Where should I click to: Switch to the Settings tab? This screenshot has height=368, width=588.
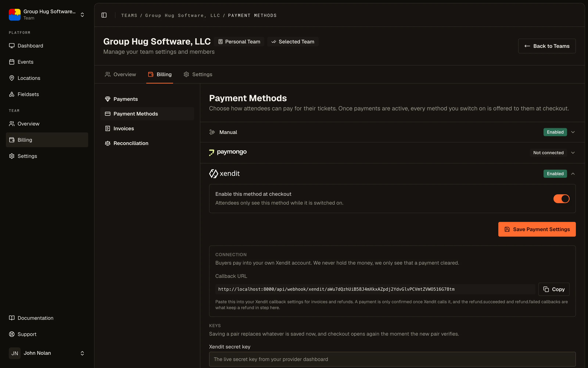point(198,75)
